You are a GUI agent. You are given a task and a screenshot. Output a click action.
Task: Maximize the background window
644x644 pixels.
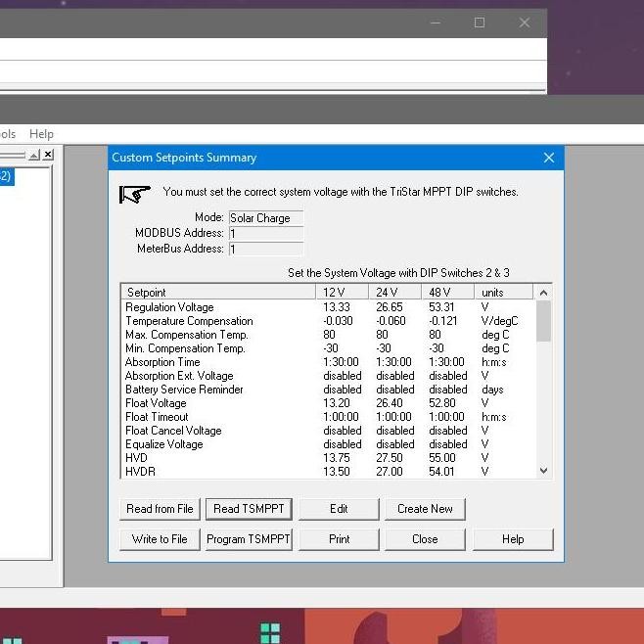(x=480, y=23)
